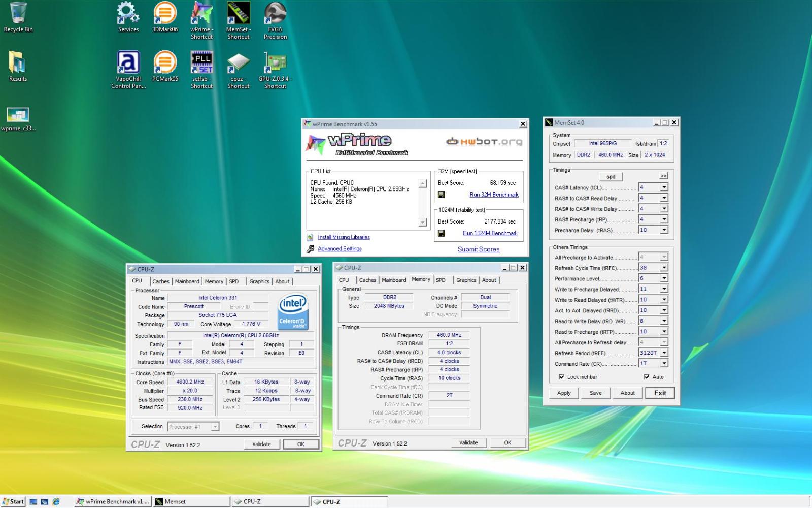
Task: Open the Refresh Period (tREF) dropdown
Action: click(664, 353)
